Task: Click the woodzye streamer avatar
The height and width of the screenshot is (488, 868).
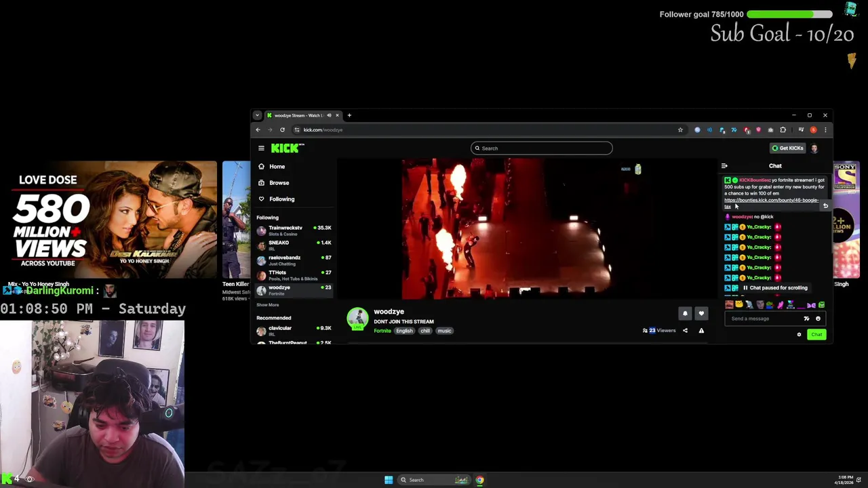Action: 358,319
